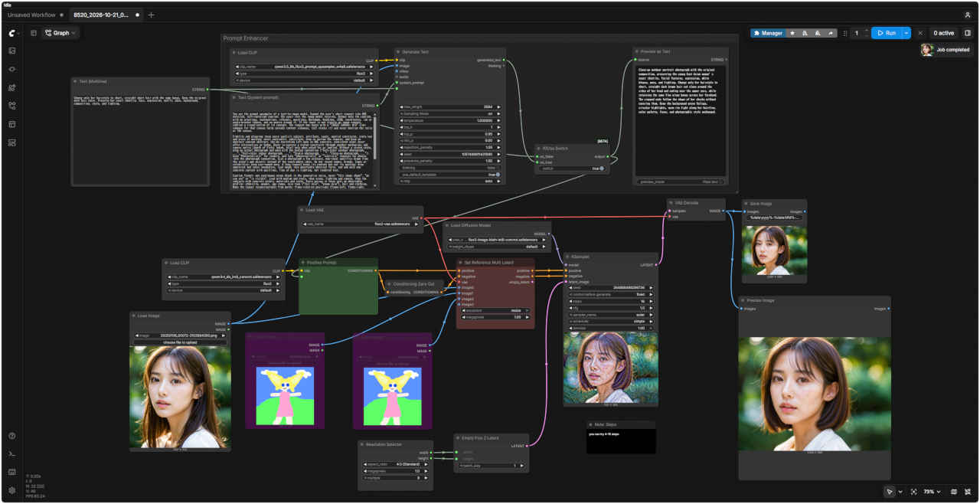Screen dimensions: 980x504
Task: Open the keyboard shortcuts icon
Action: (x=12, y=472)
